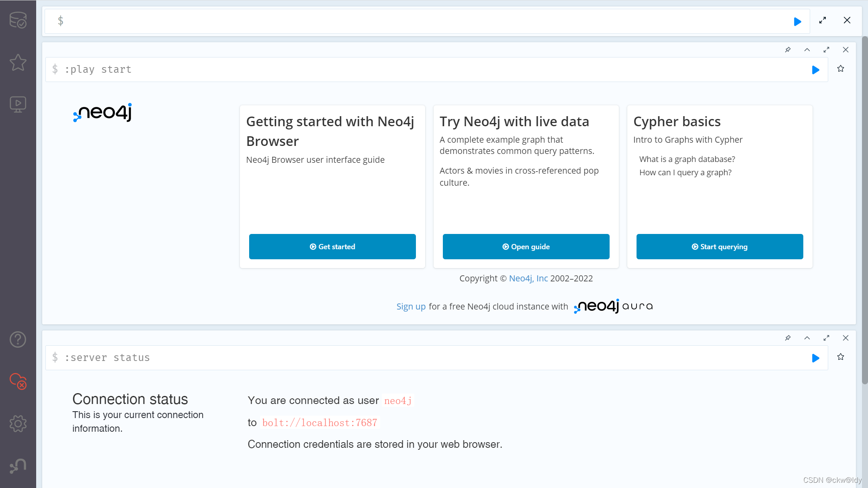Click 'Intro to Graphs with Cypher' text
The height and width of the screenshot is (488, 868).
[688, 139]
